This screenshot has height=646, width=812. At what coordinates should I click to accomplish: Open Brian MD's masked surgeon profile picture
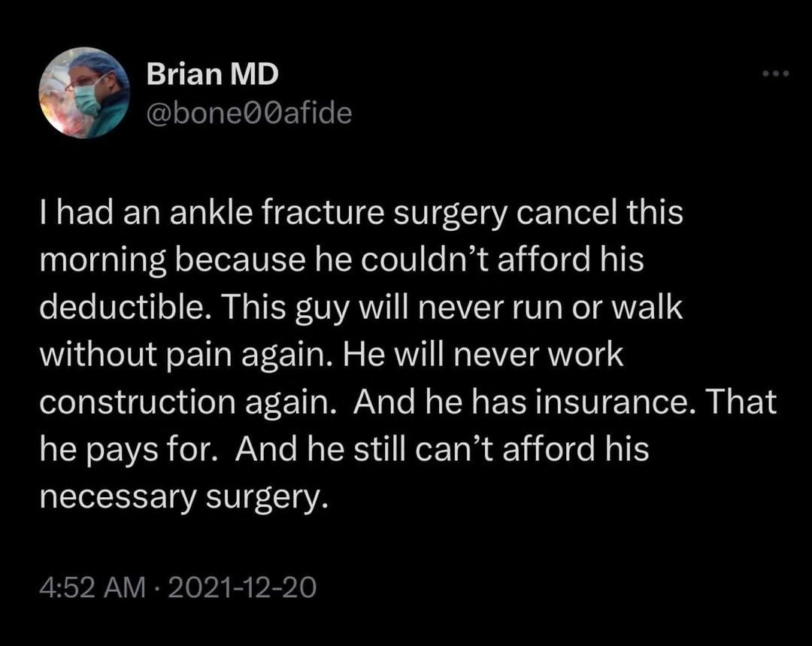coord(84,93)
